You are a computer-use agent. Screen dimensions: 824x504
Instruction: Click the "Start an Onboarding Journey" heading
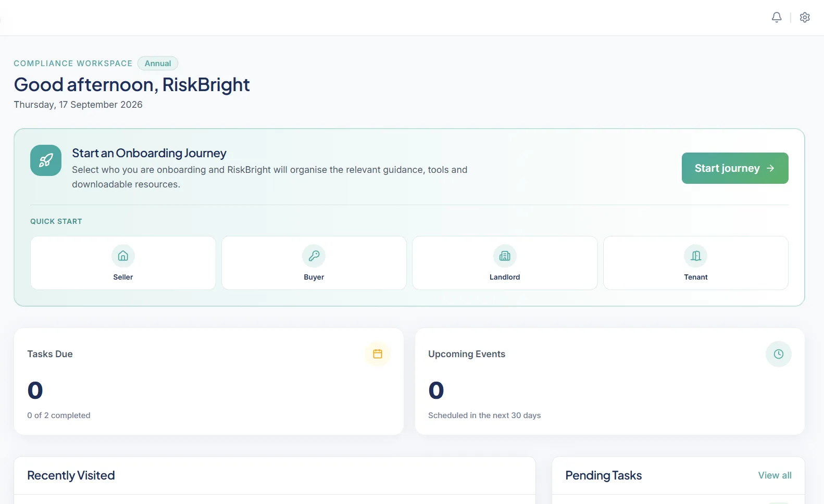[x=149, y=153]
